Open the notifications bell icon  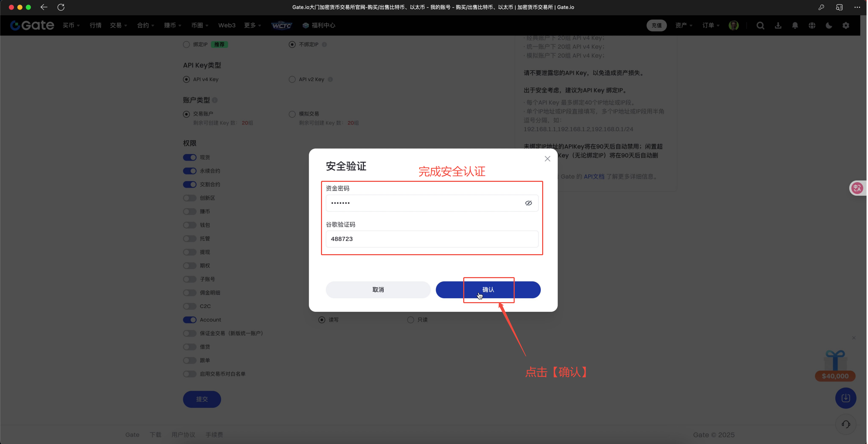794,25
